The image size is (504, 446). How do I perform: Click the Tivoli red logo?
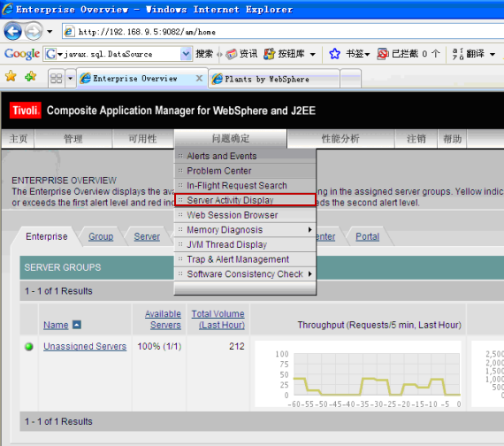click(x=26, y=111)
